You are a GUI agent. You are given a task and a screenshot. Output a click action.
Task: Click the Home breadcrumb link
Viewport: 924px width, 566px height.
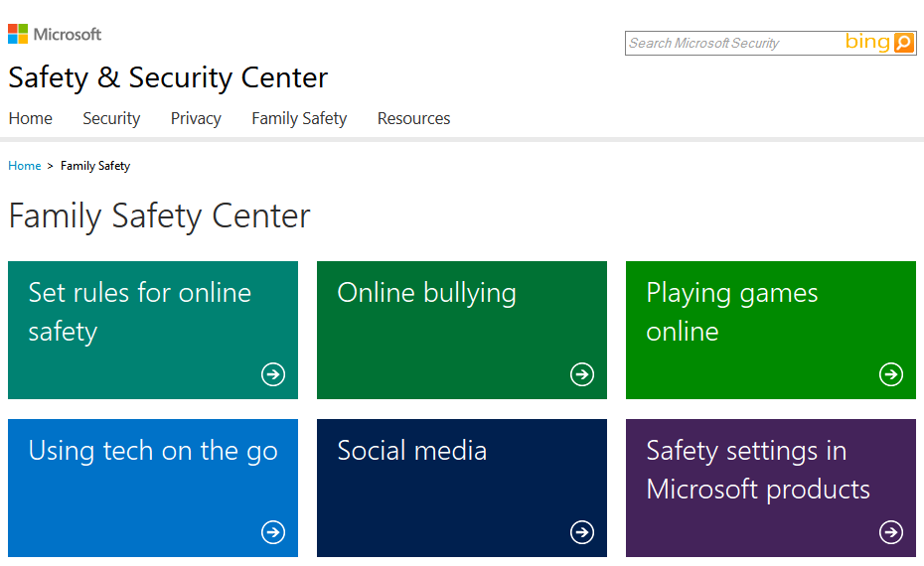click(x=25, y=166)
